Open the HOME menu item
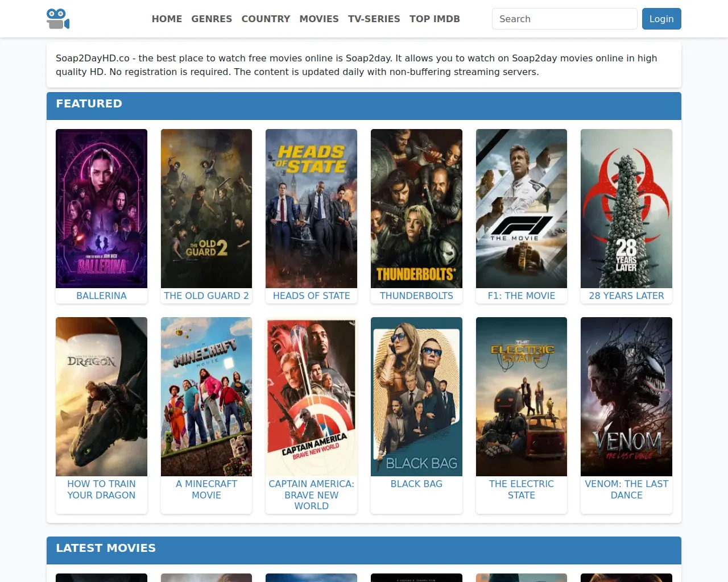The width and height of the screenshot is (728, 582). (167, 19)
